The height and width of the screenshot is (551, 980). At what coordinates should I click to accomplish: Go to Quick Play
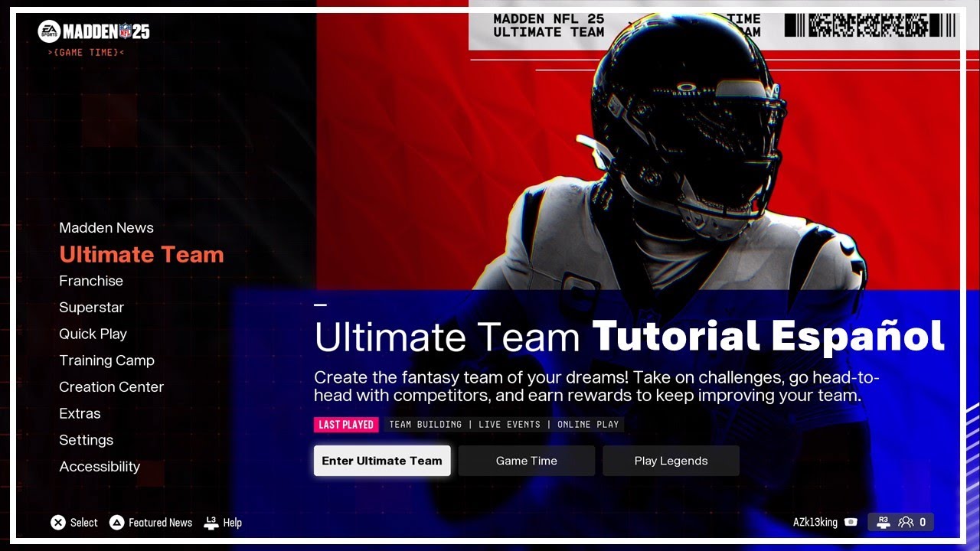[x=93, y=334]
